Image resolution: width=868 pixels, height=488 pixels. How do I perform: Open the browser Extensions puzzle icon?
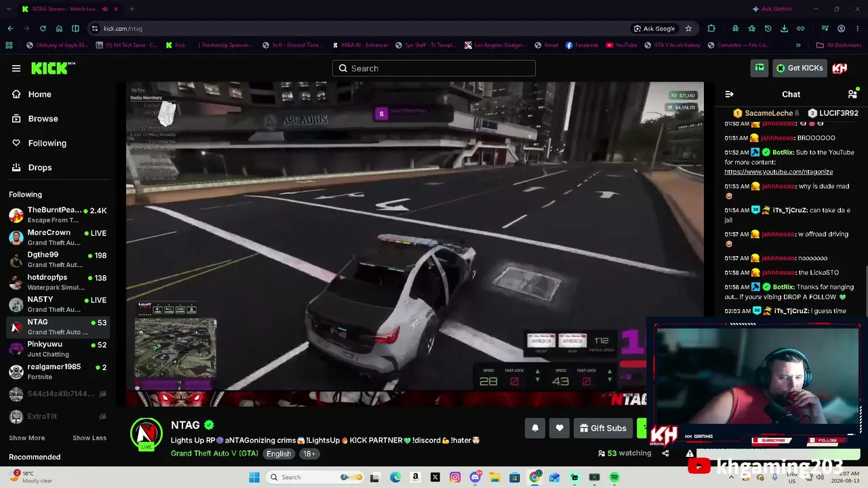711,28
